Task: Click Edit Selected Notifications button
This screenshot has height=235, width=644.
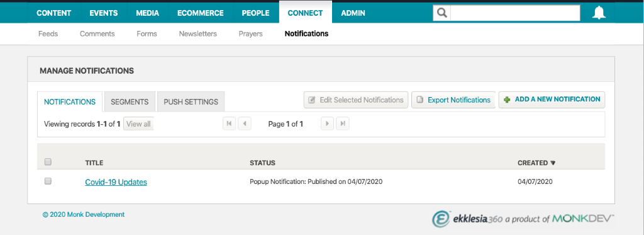Action: pos(356,100)
